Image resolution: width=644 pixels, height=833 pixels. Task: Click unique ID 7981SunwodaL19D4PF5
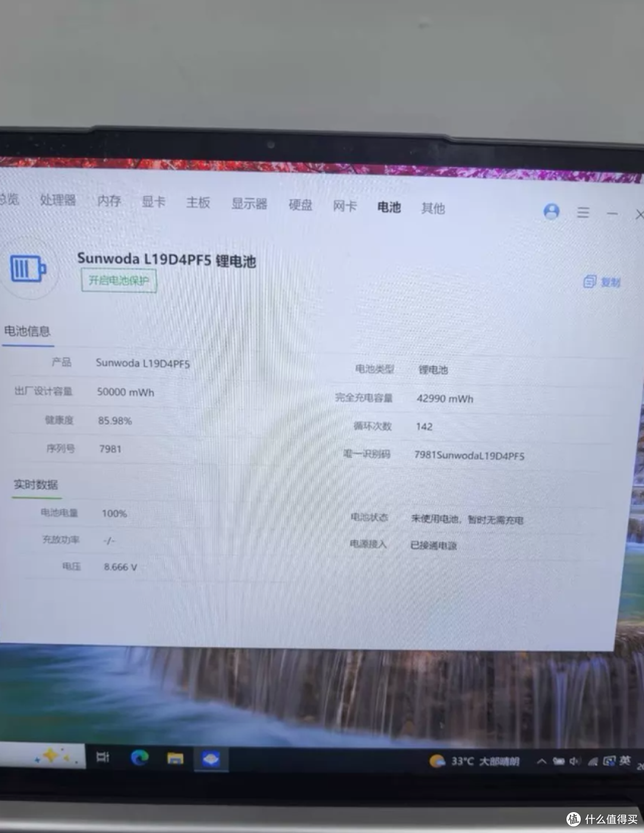(x=469, y=456)
